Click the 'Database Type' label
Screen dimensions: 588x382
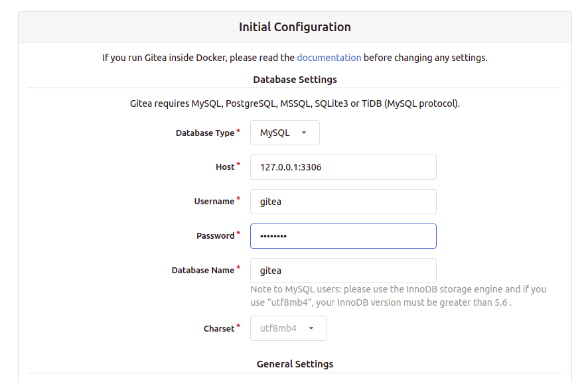(205, 133)
